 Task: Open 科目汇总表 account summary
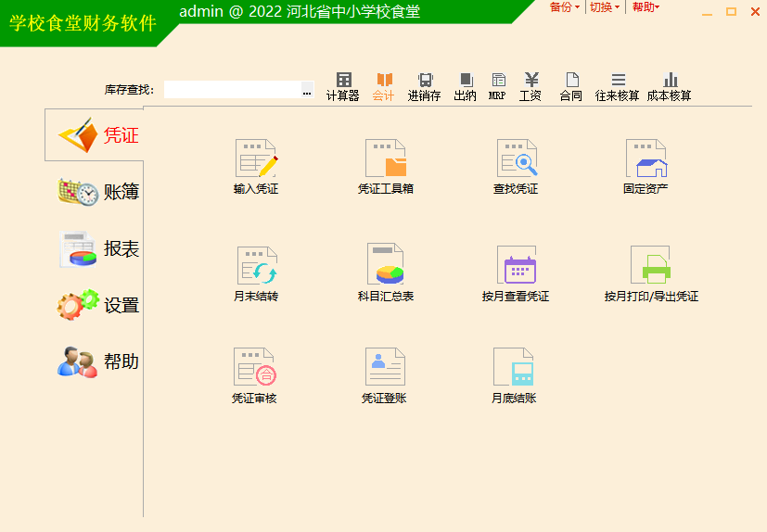386,267
